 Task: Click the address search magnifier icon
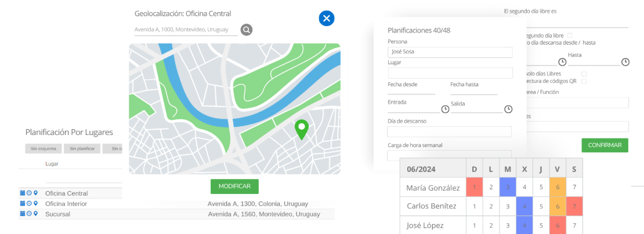tap(247, 30)
